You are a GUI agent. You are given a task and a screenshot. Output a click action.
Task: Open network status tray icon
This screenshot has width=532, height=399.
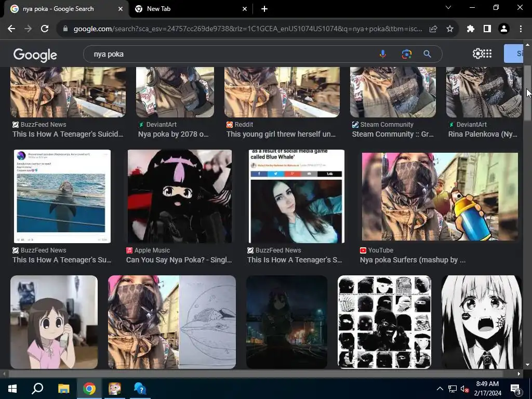(x=453, y=389)
